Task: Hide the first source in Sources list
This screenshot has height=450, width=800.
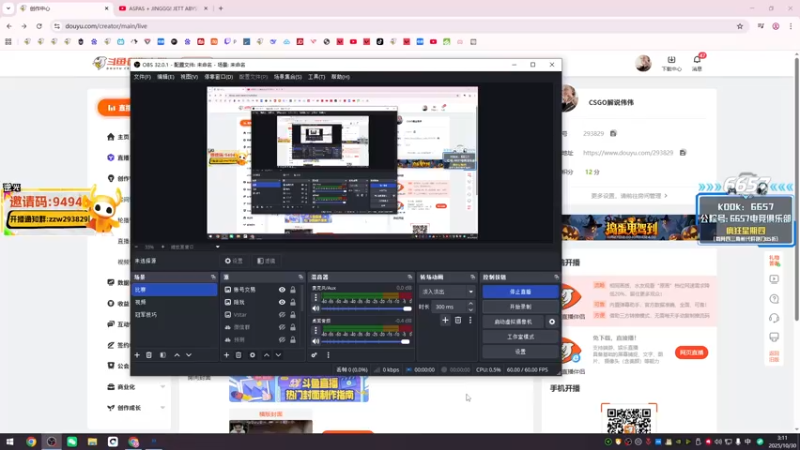Action: pos(282,290)
